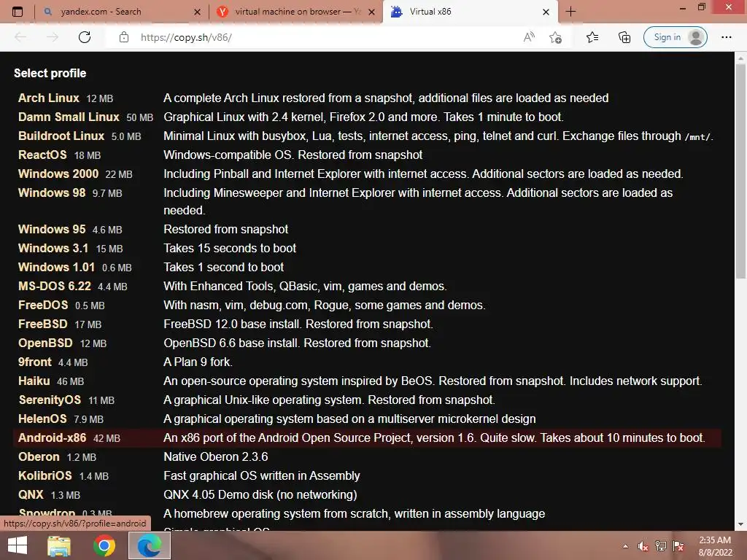This screenshot has width=747, height=560.
Task: Boot the Android-x86 profile
Action: [x=53, y=438]
